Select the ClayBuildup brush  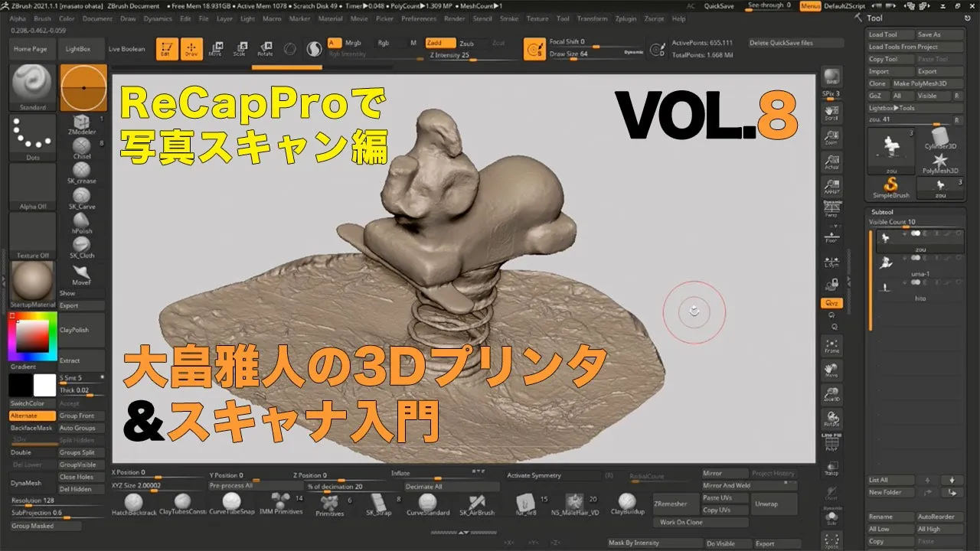click(628, 505)
